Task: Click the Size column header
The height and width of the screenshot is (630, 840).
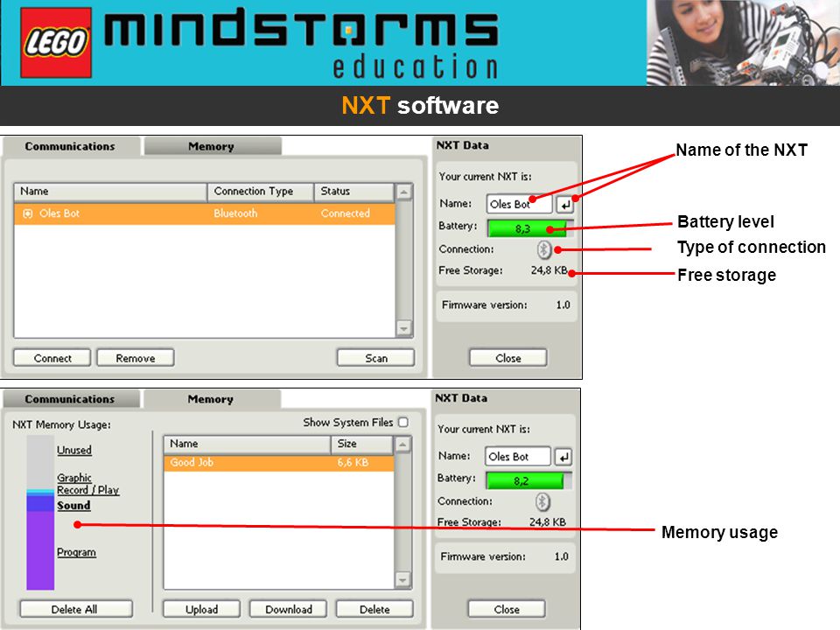Action: (362, 444)
